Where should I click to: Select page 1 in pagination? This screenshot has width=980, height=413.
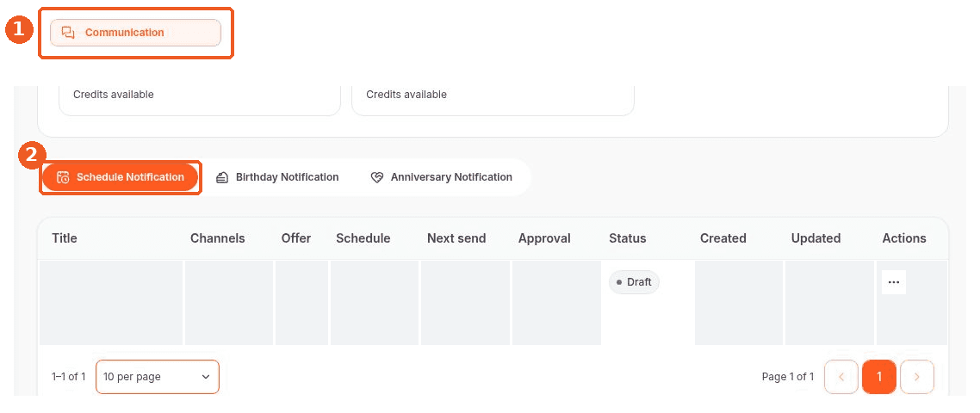tap(879, 377)
